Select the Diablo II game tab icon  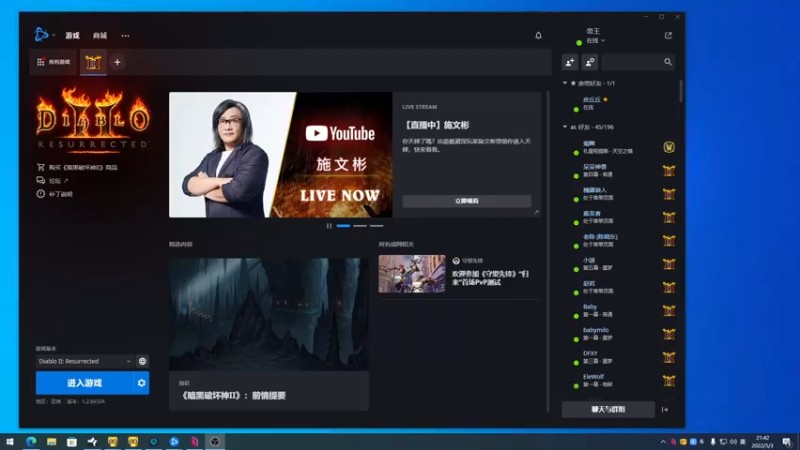pos(93,62)
